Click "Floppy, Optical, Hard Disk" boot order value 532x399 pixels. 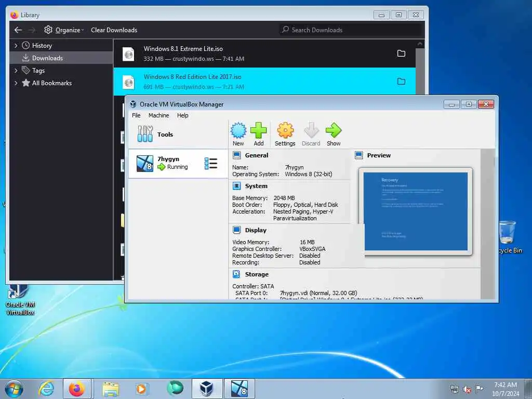click(x=305, y=205)
